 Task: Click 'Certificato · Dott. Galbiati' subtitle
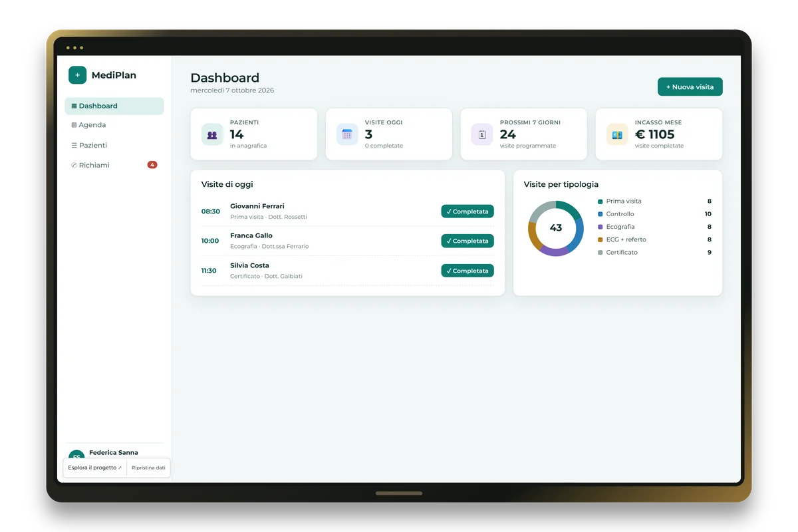pos(266,276)
